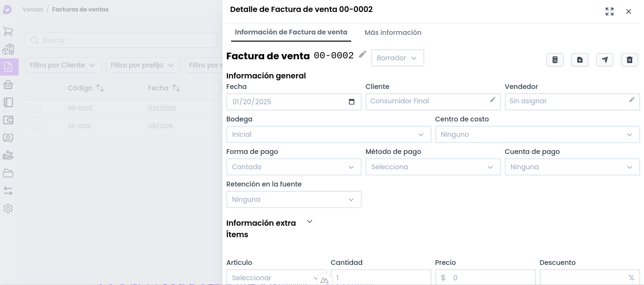The image size is (644, 285).
Task: Switch to the Más información tab
Action: pyautogui.click(x=393, y=33)
